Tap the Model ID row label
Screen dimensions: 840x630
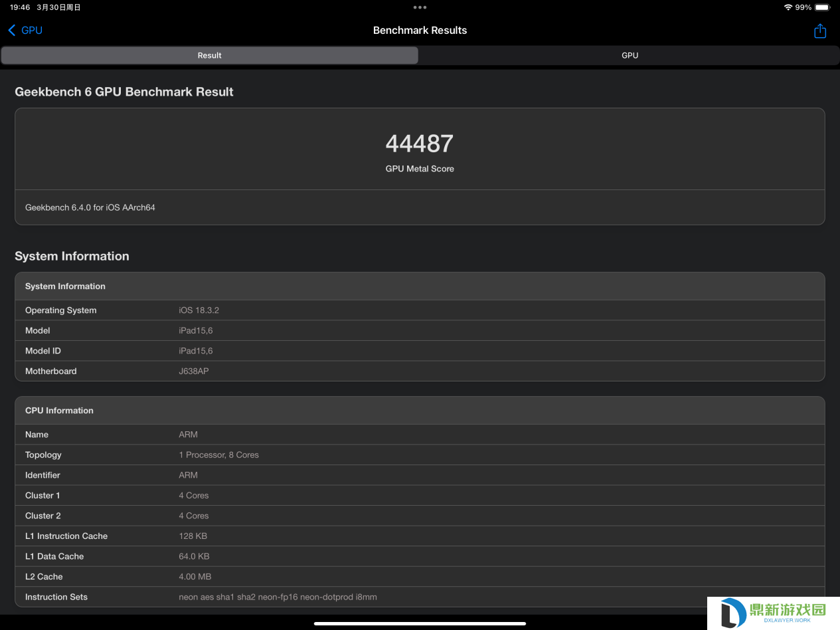tap(43, 351)
